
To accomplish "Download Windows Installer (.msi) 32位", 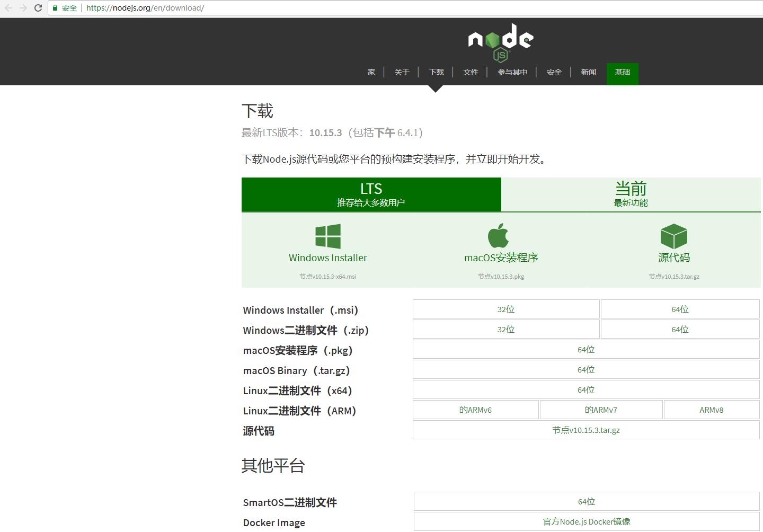I will (506, 309).
